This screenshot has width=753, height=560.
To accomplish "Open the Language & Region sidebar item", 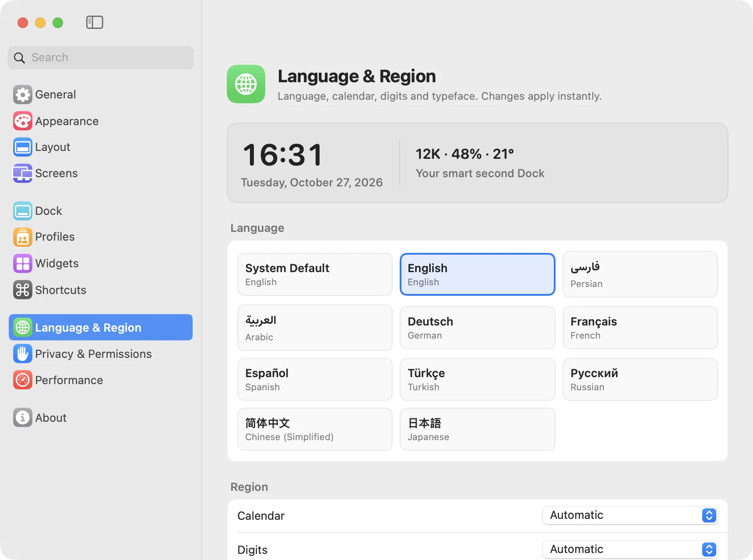I will point(101,327).
